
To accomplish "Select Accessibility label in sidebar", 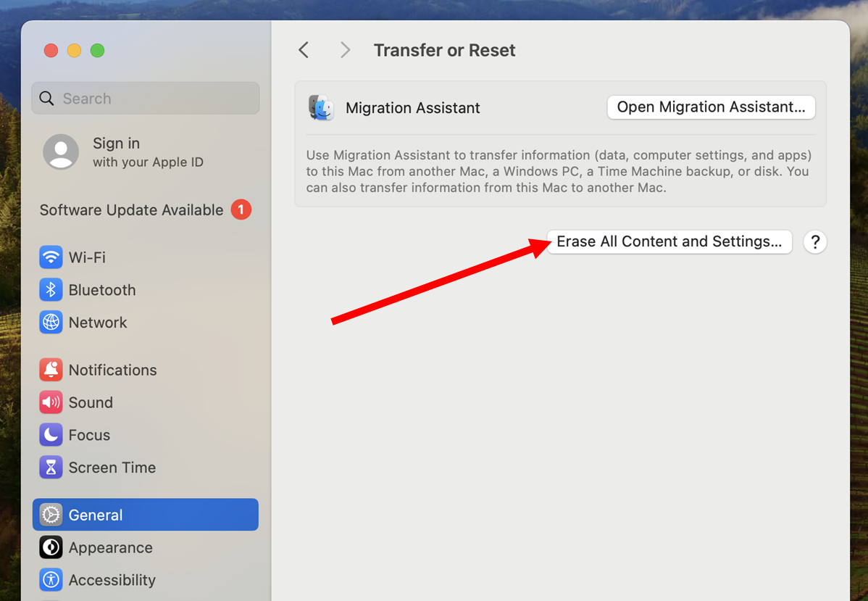I will 112,581.
